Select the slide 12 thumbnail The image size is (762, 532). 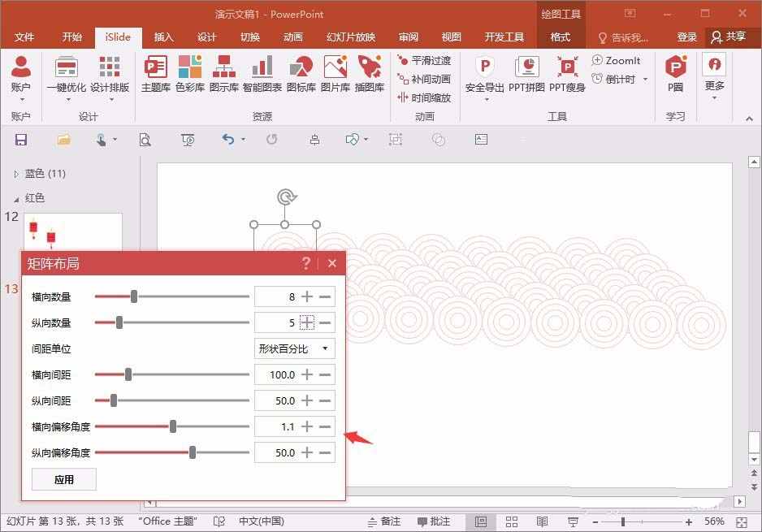point(73,230)
